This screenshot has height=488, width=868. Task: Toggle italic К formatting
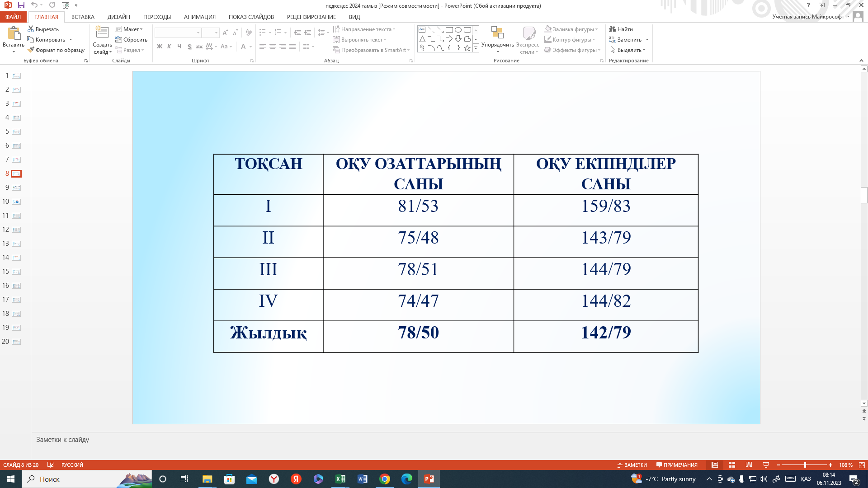(x=169, y=47)
